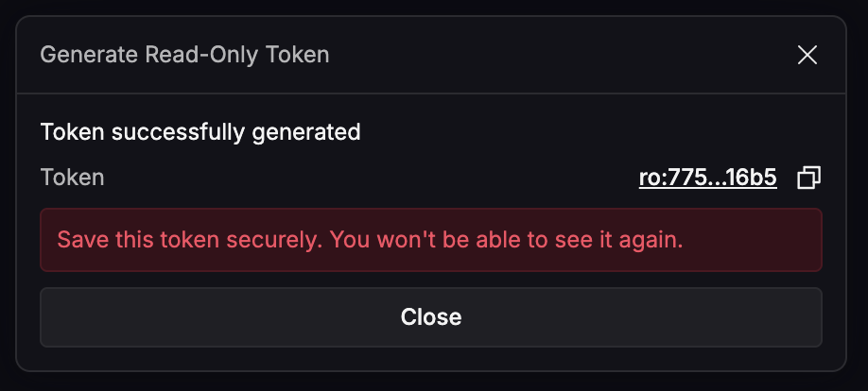Select the underlined token text
This screenshot has height=391, width=868.
(x=707, y=178)
